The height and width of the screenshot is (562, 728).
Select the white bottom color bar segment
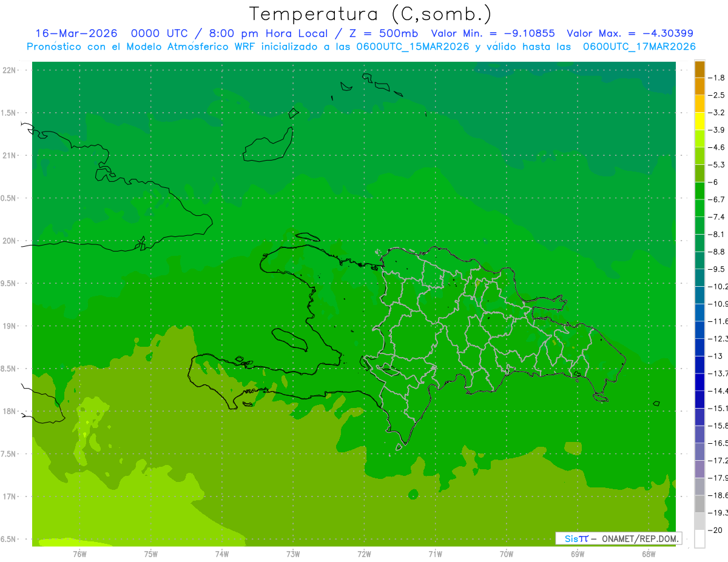click(x=699, y=539)
